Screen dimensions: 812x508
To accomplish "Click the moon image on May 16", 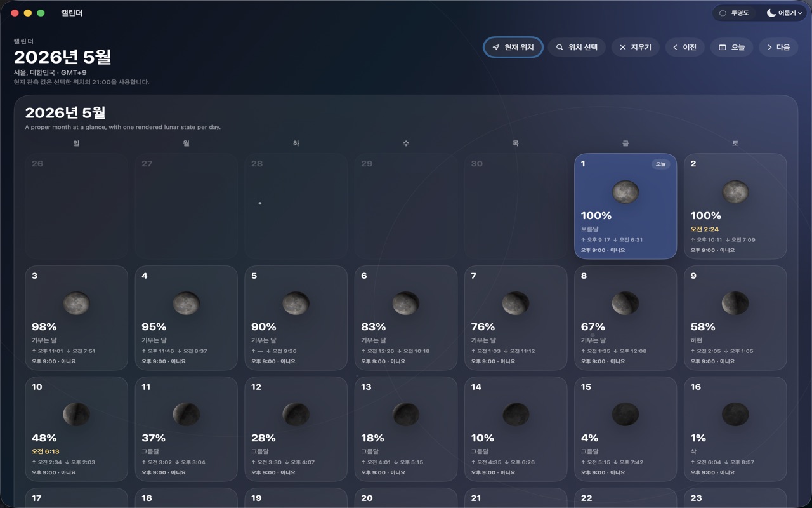I will tap(735, 415).
